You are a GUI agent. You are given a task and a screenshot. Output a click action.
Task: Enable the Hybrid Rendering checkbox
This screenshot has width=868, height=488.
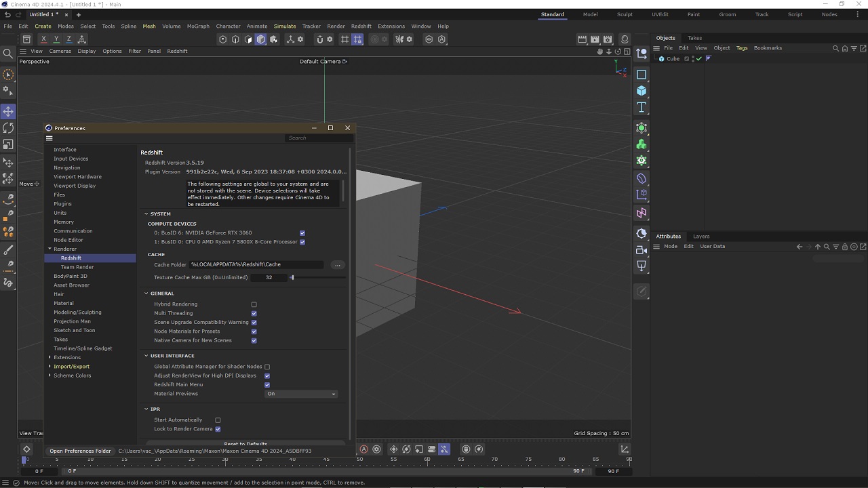coord(254,304)
